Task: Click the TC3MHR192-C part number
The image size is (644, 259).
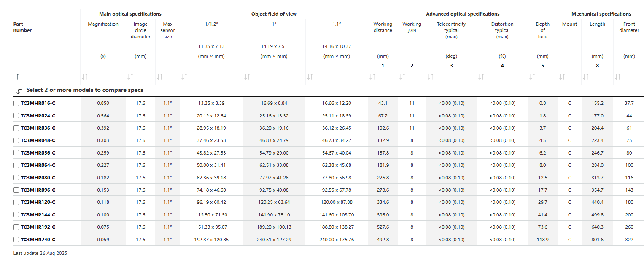Action: coord(38,227)
